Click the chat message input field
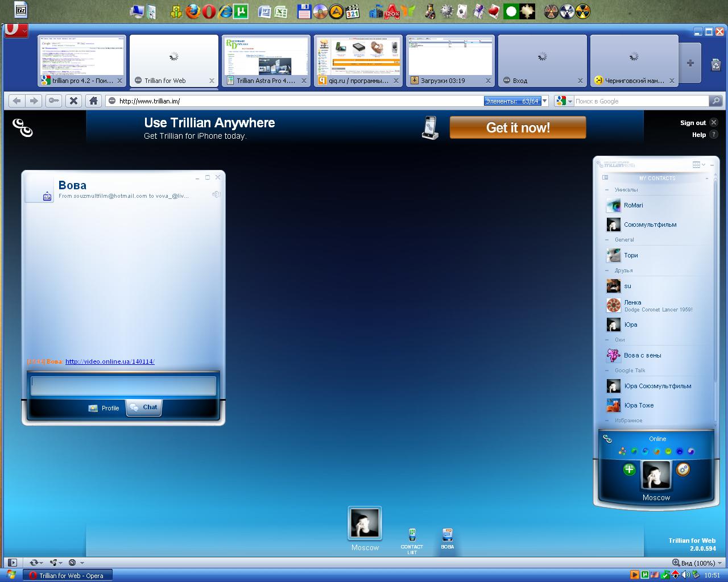The height and width of the screenshot is (582, 728). click(x=123, y=385)
